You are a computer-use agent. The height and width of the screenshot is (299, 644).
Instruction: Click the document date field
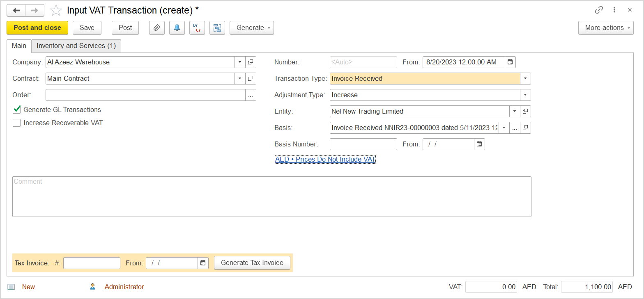pyautogui.click(x=464, y=62)
